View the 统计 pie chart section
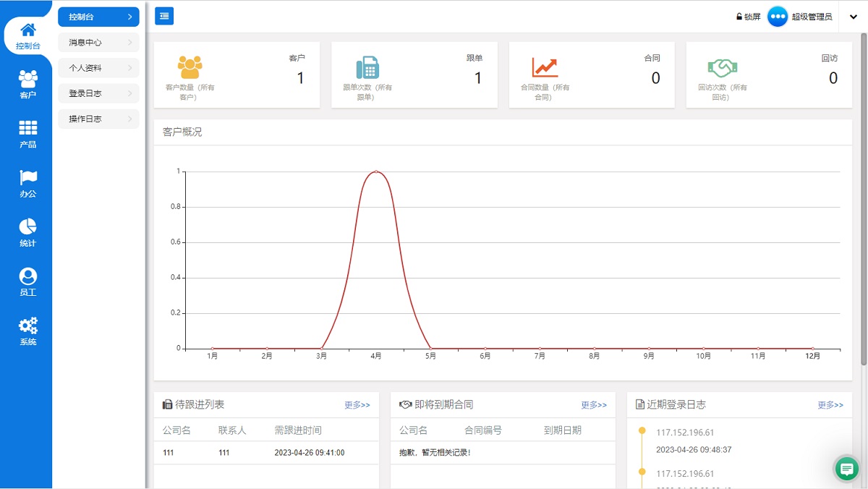868x489 pixels. [27, 233]
